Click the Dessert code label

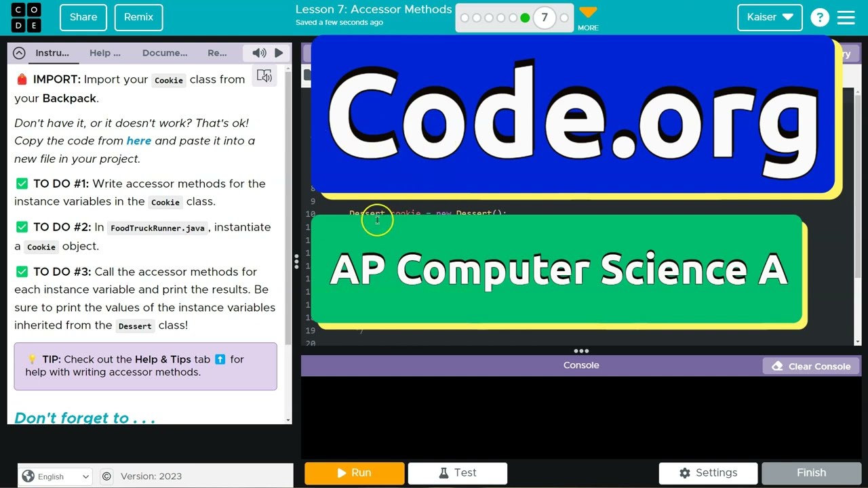[x=135, y=326]
